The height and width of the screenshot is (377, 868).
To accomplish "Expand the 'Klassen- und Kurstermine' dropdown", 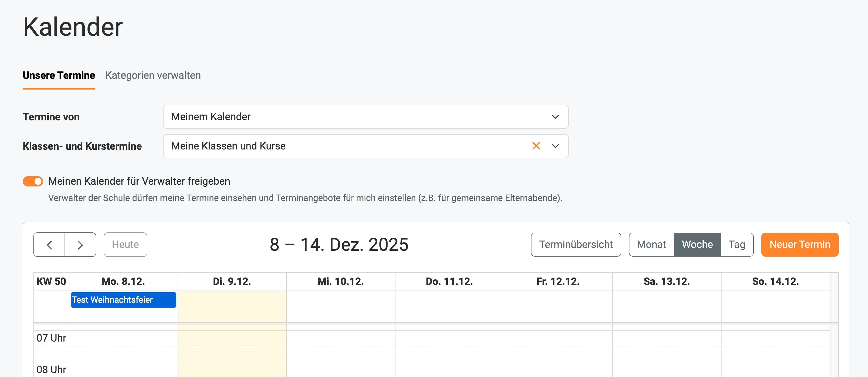I will pyautogui.click(x=555, y=146).
